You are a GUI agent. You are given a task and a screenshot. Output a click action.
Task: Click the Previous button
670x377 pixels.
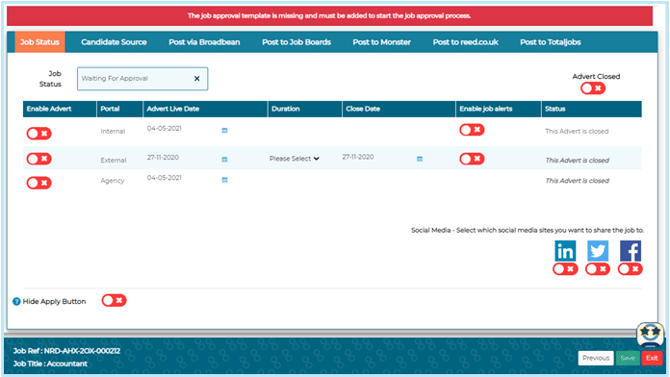596,358
